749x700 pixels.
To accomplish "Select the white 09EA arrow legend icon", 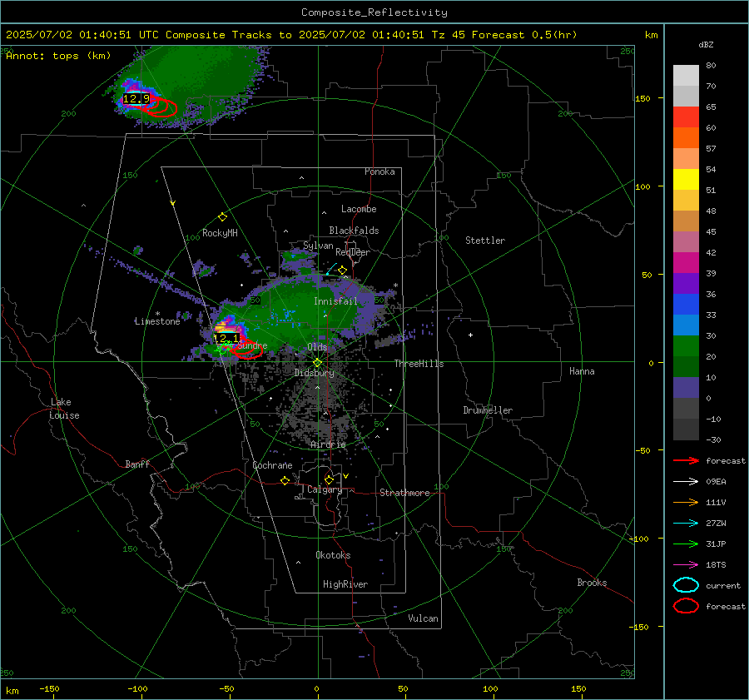I will (x=686, y=482).
